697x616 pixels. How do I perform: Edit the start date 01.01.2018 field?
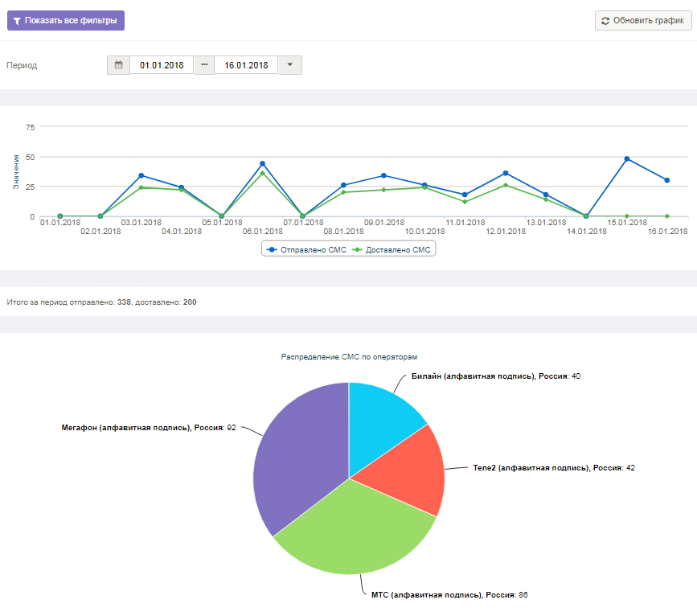(162, 65)
